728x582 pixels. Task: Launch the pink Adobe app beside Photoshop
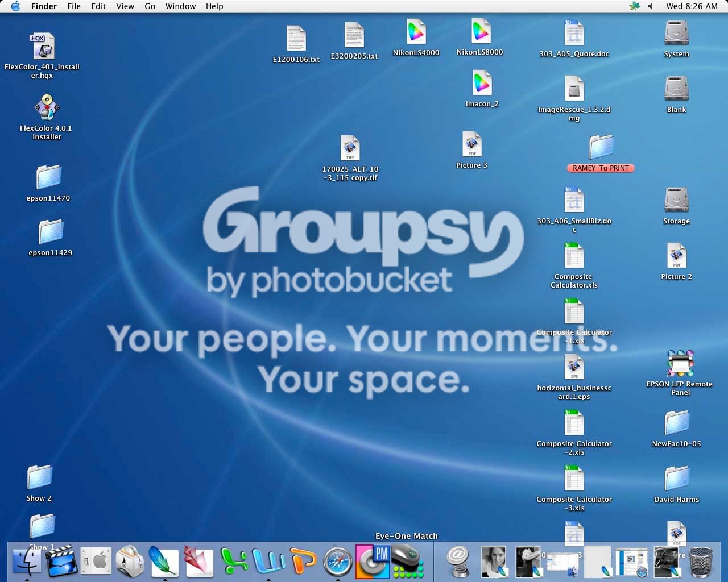pos(198,562)
